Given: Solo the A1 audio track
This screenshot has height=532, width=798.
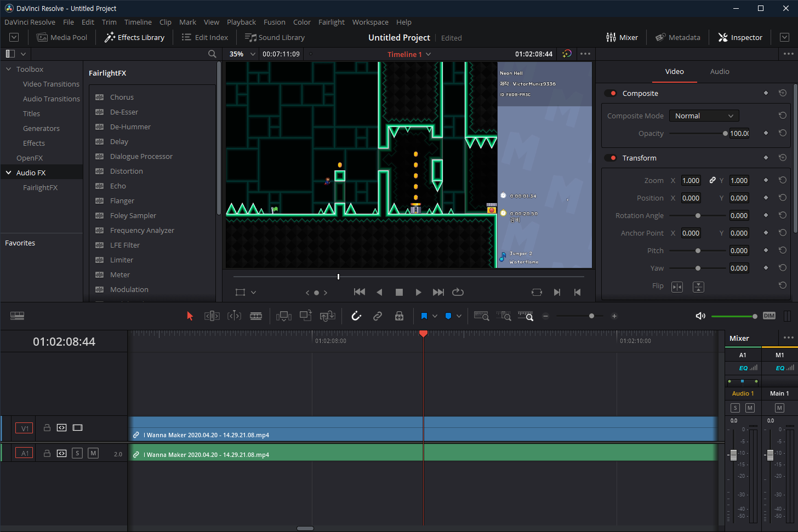Looking at the screenshot, I should pyautogui.click(x=77, y=453).
